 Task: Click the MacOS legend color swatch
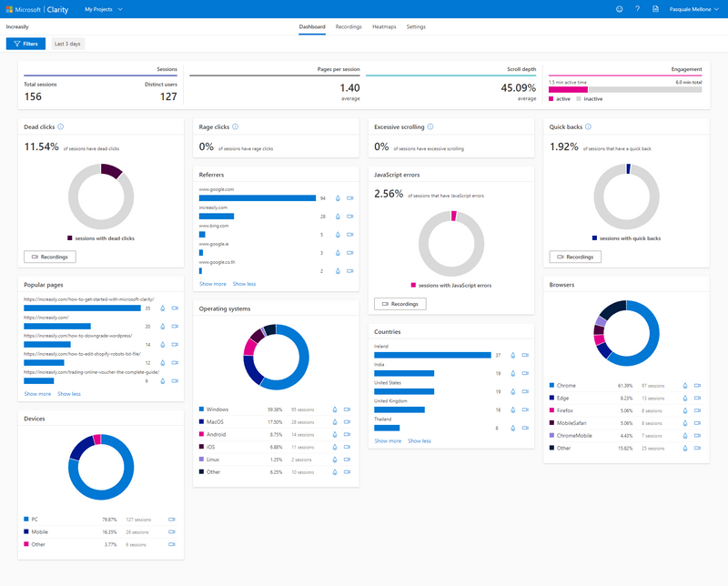[x=201, y=421]
